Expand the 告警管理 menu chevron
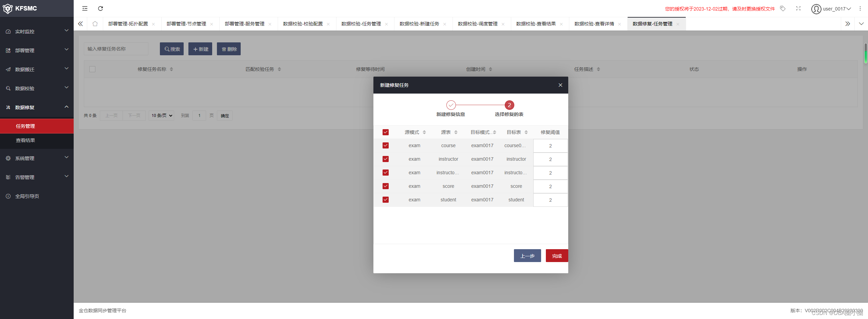This screenshot has width=868, height=319. (x=67, y=176)
